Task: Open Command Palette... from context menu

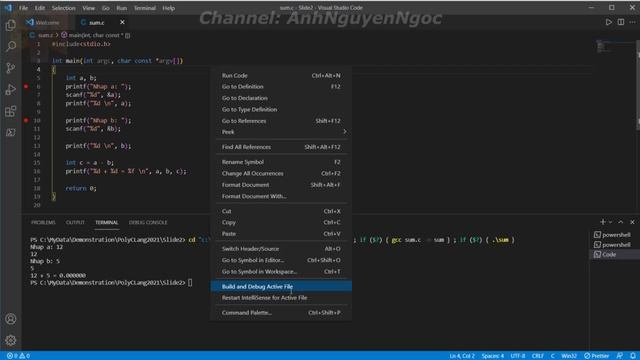Action: (281, 313)
